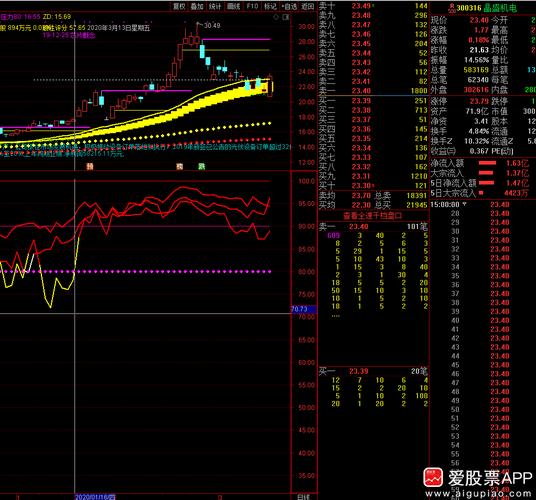Click the second orange marker below candlesticks
Image resolution: width=536 pixels, height=500 pixels.
[180, 166]
